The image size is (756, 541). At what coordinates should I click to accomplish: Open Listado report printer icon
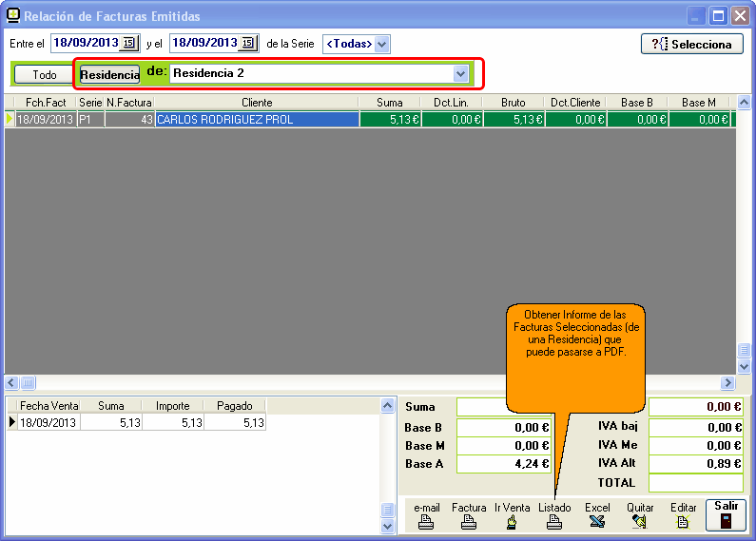point(554,521)
